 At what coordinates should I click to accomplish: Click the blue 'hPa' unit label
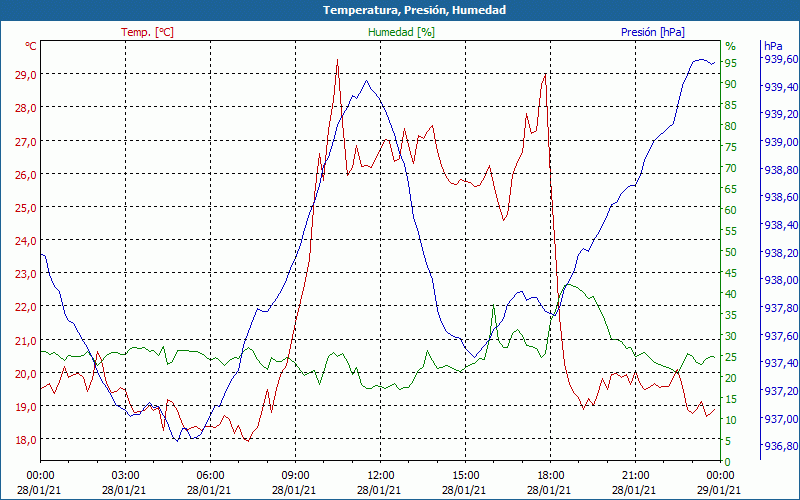point(773,46)
